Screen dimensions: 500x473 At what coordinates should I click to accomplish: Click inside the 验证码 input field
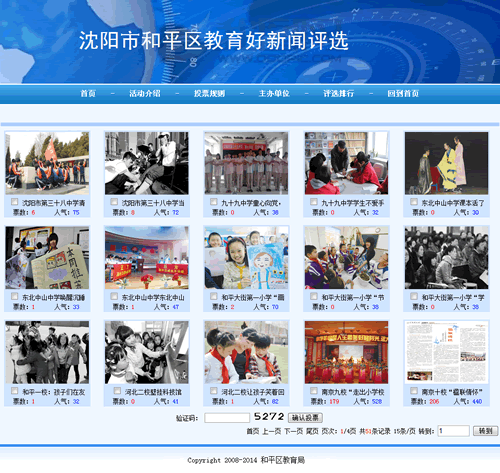point(227,418)
